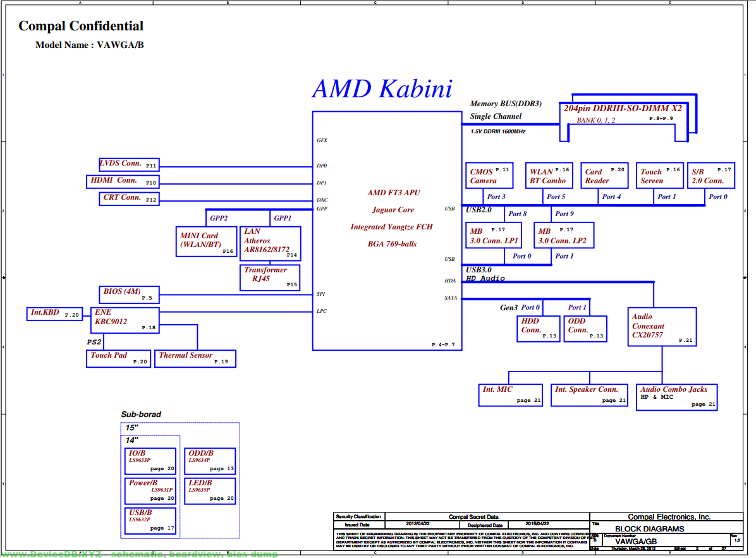This screenshot has height=558, width=756.
Task: Click the Audio Combo Jacks block
Action: point(677,397)
